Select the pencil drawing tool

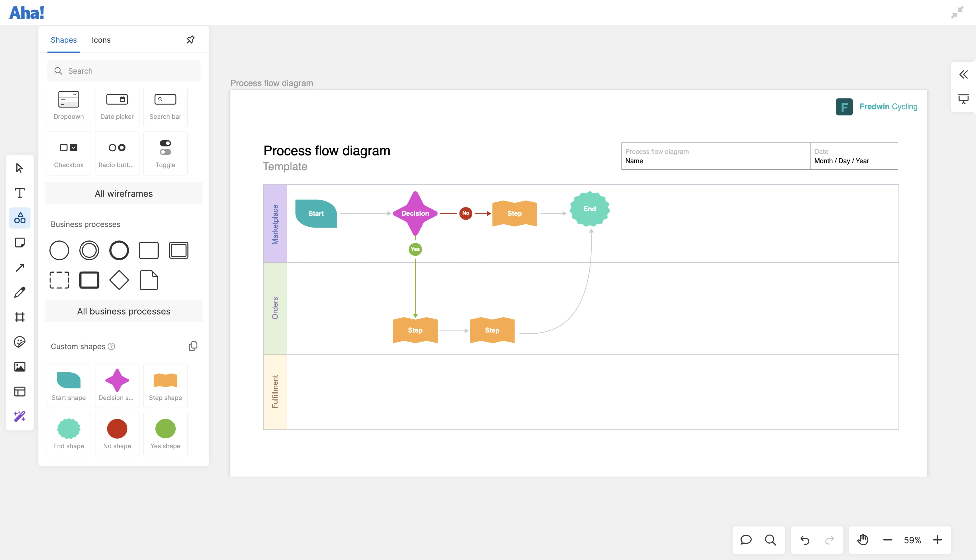pos(19,292)
